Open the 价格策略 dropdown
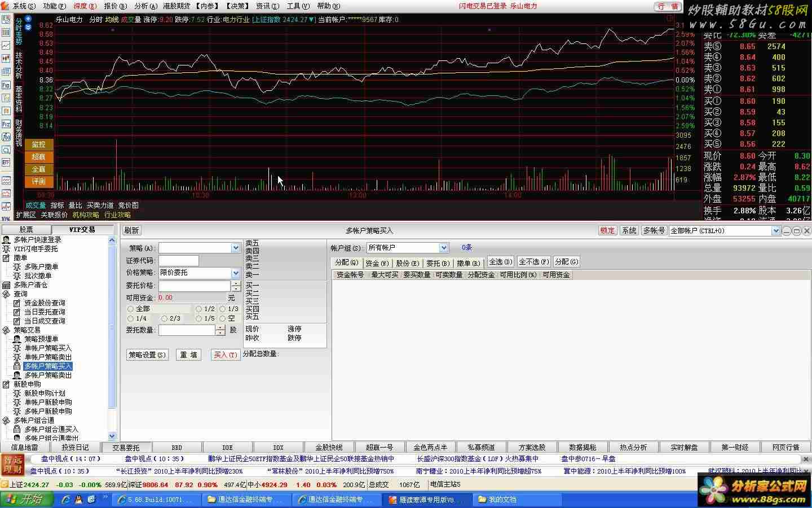 tap(236, 273)
